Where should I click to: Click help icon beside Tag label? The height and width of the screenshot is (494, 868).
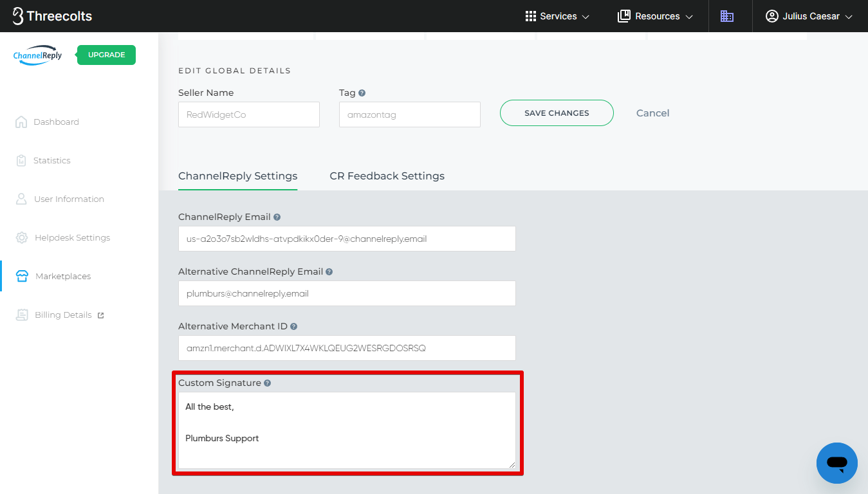362,93
